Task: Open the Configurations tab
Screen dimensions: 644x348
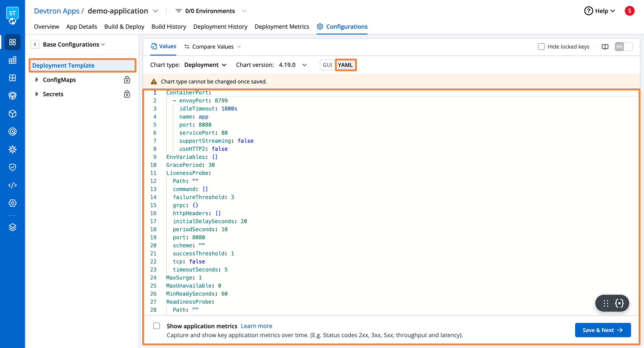Action: click(x=342, y=27)
